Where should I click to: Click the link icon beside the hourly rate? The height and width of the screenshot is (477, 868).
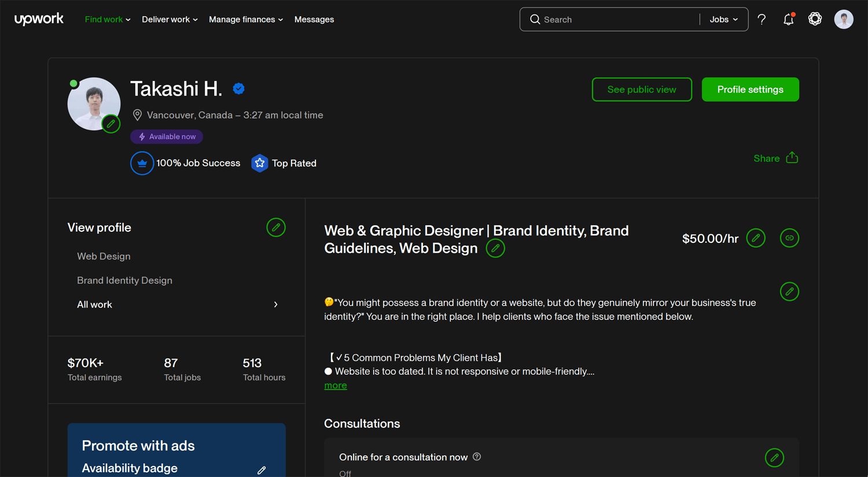click(x=789, y=238)
